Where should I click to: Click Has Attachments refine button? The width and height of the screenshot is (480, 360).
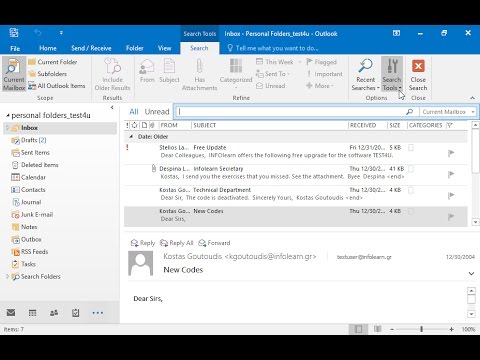tap(199, 74)
